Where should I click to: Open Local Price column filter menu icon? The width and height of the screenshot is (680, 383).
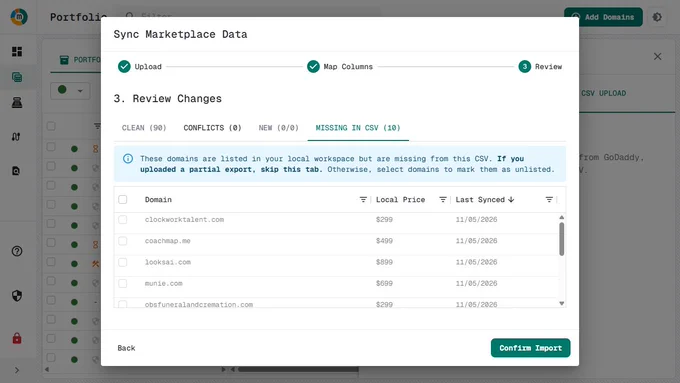click(443, 200)
